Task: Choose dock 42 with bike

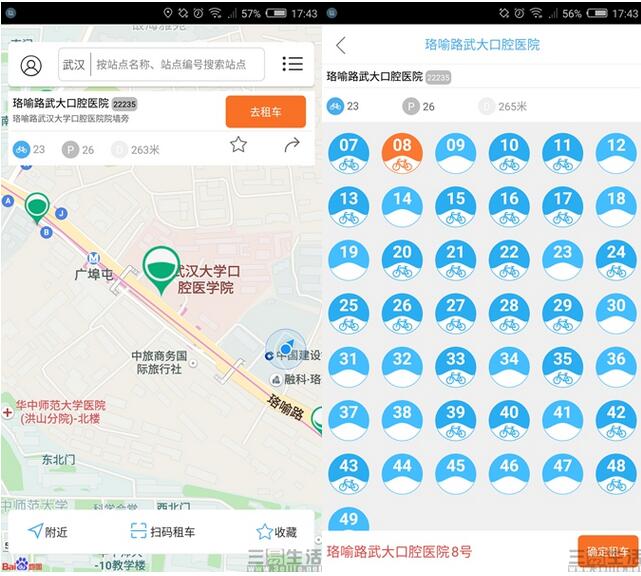Action: (x=616, y=420)
